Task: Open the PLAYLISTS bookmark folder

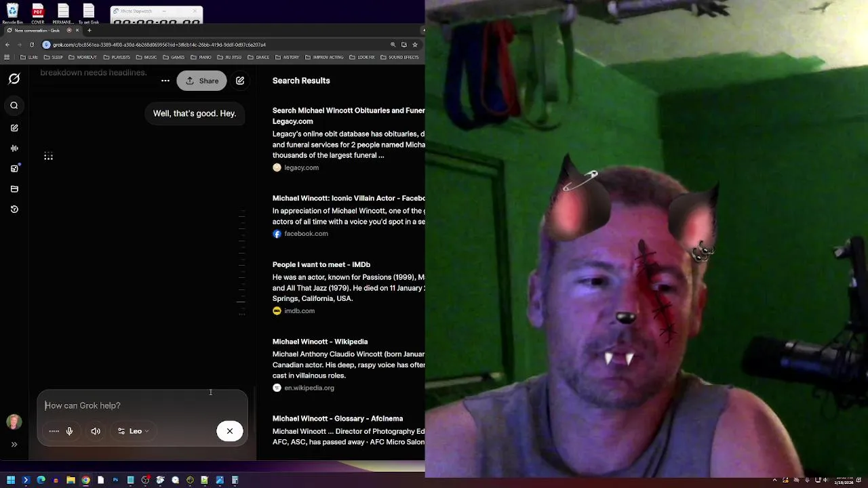Action: pyautogui.click(x=117, y=58)
